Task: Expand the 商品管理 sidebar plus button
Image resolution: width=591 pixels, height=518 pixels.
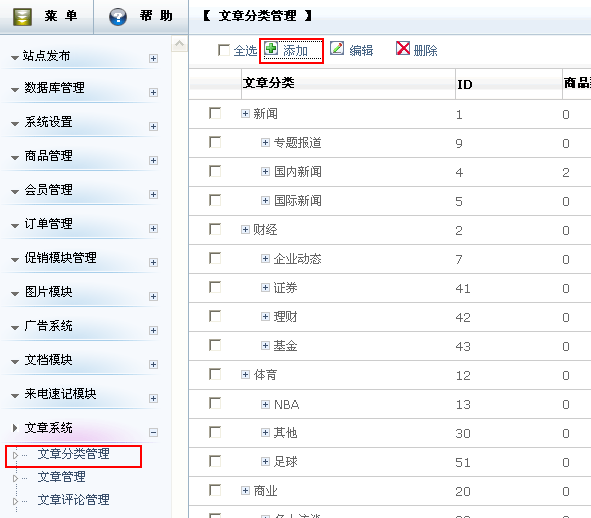Action: pyautogui.click(x=153, y=161)
